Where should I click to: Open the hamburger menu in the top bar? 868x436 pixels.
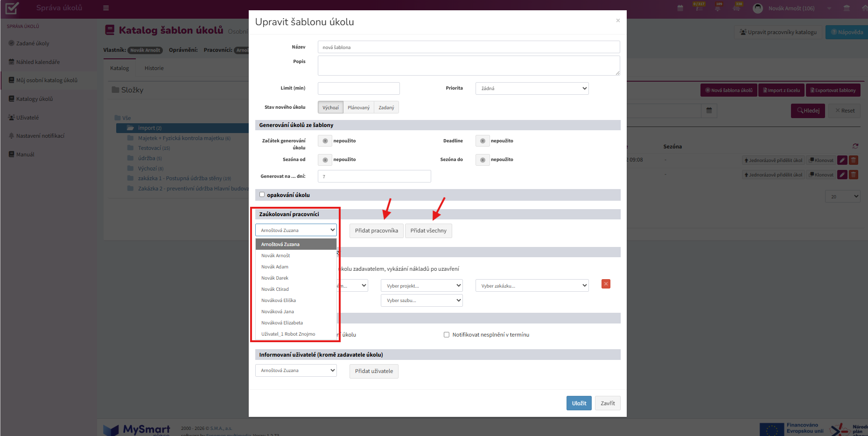[106, 8]
